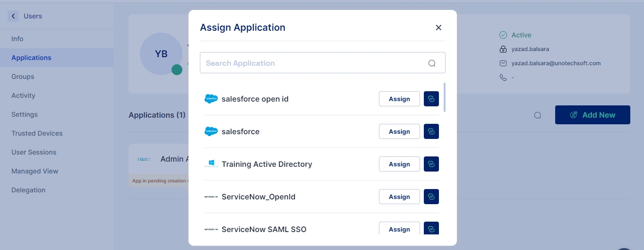Click link icon for ServiceNow_OpenId
Image resolution: width=644 pixels, height=250 pixels.
click(431, 197)
